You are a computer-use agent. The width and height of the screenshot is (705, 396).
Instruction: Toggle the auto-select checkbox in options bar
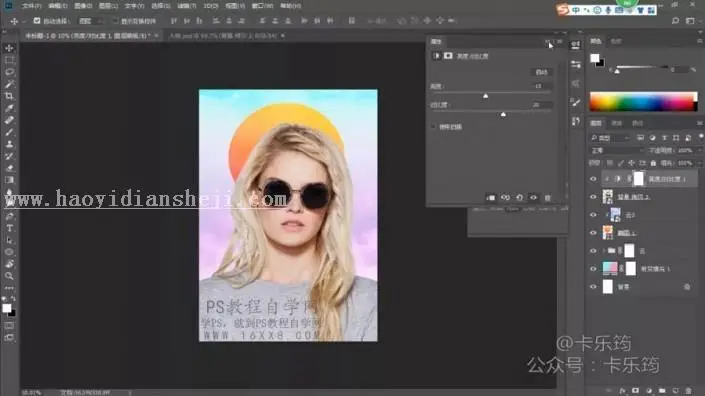click(x=37, y=21)
